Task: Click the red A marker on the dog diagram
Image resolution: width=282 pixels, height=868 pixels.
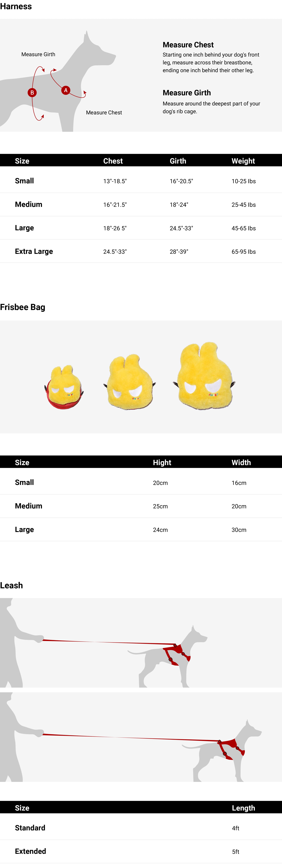Action: (x=66, y=90)
